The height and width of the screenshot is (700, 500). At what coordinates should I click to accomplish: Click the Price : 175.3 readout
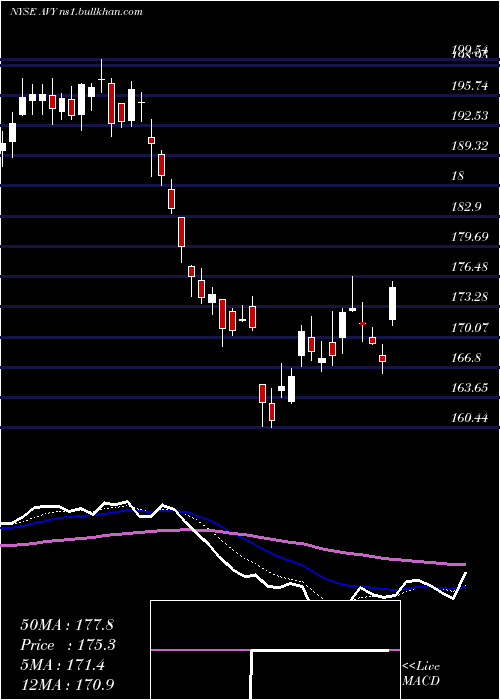coord(68,645)
